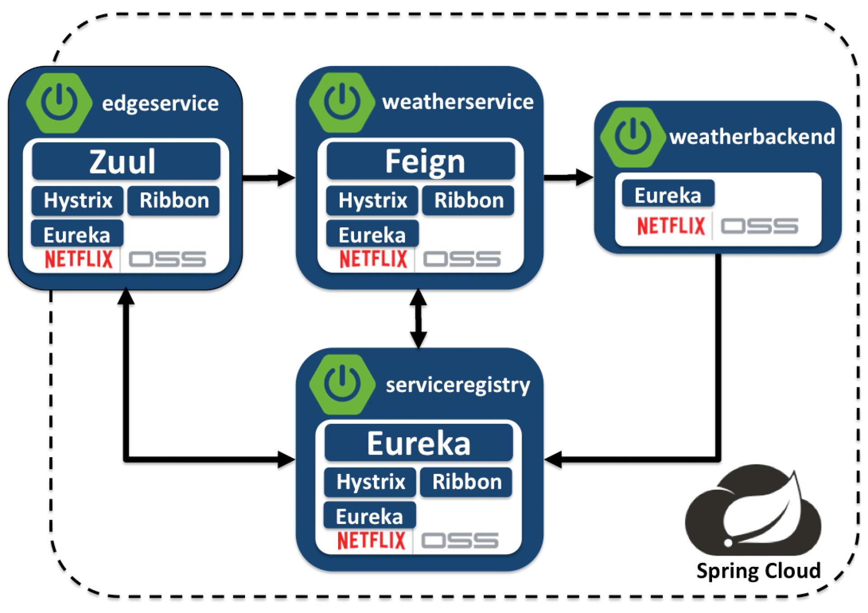Select the Netflix OSS logo in weatherservice

pyautogui.click(x=398, y=256)
